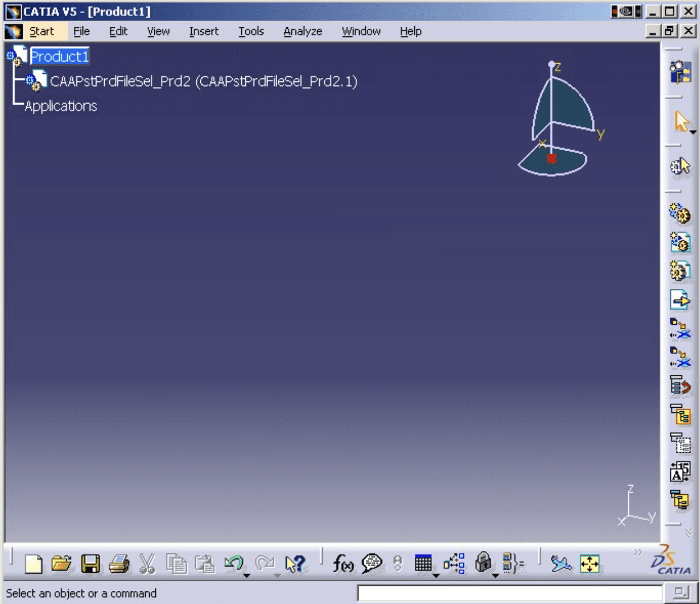Expand hidden bottom toolbar chevrons
Viewport: 700px width, 604px height.
(x=637, y=552)
